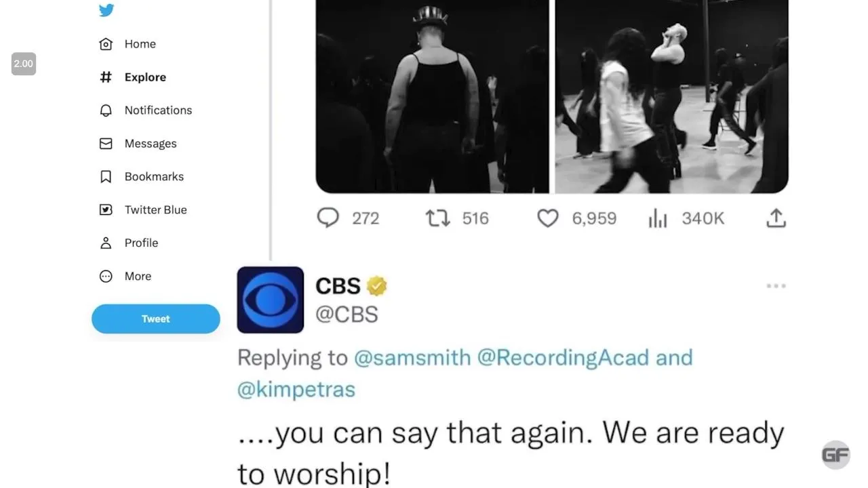Share tweet via the upload icon
868x488 pixels.
pyautogui.click(x=776, y=218)
